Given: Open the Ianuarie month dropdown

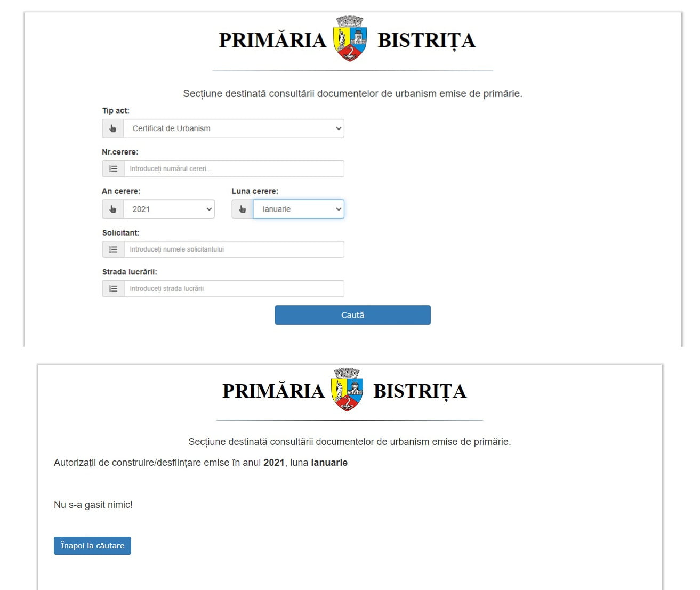Looking at the screenshot, I should coord(299,209).
